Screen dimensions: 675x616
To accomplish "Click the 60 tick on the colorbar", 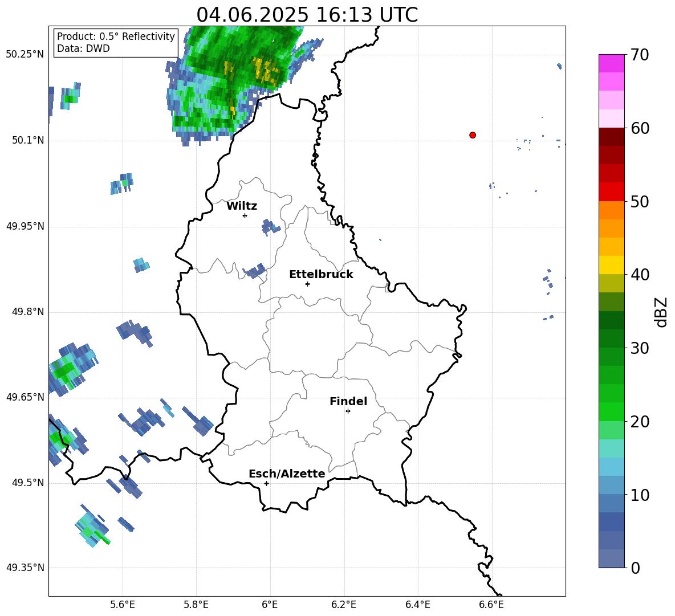I will pyautogui.click(x=640, y=128).
